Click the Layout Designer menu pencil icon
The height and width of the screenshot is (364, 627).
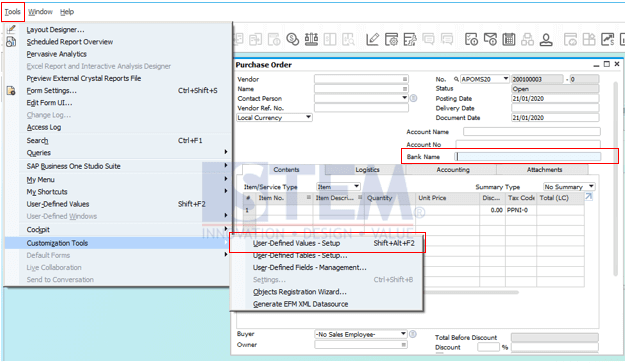pos(11,29)
